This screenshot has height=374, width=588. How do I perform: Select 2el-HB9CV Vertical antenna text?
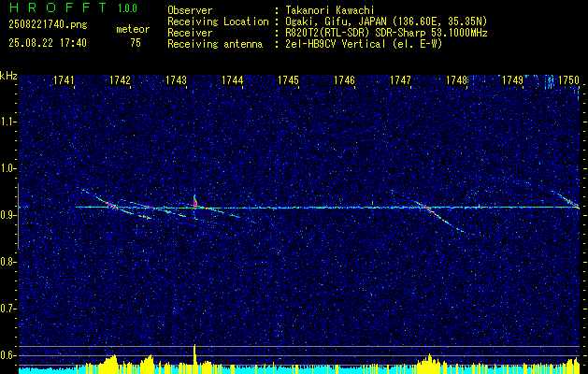364,44
